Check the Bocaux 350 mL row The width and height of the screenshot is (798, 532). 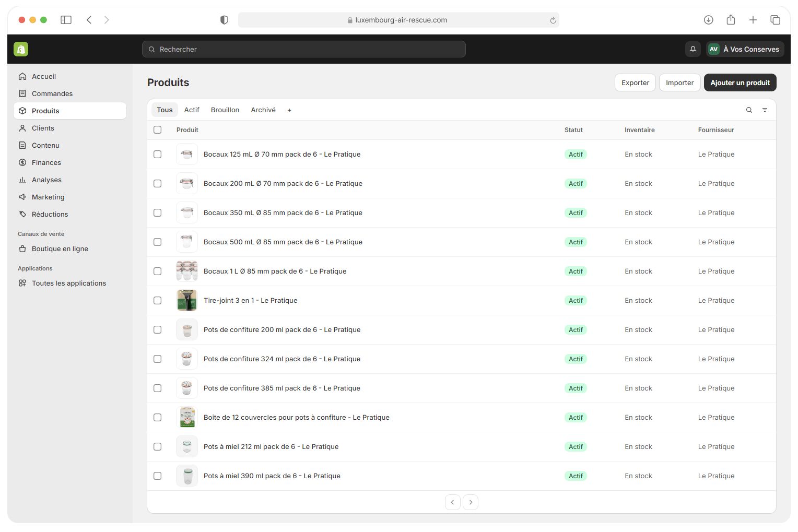(x=158, y=213)
